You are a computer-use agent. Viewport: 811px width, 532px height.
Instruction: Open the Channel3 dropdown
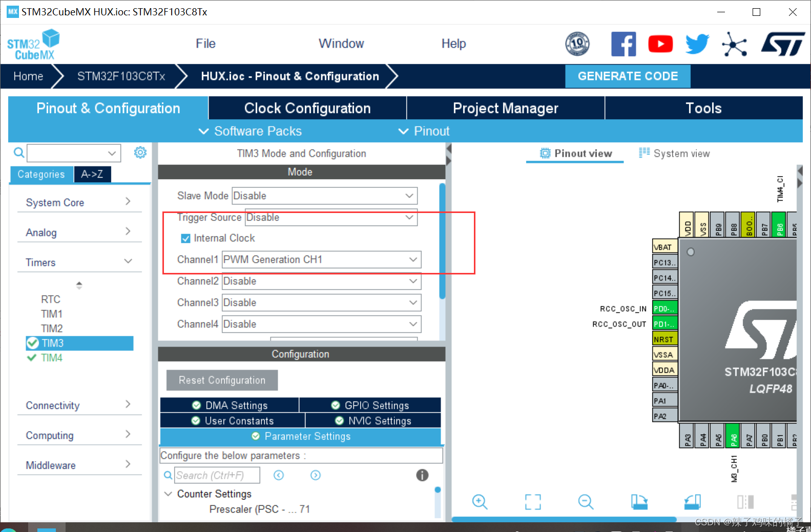(321, 303)
